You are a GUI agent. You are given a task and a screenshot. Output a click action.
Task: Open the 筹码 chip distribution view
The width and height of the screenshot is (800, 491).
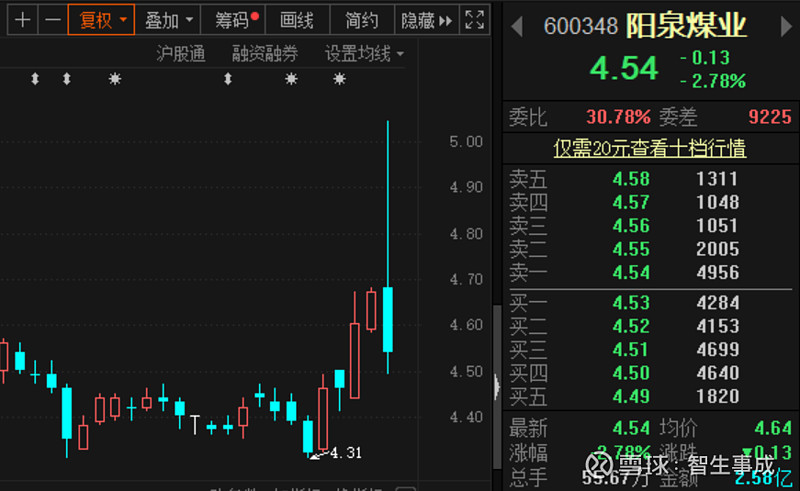pyautogui.click(x=234, y=20)
